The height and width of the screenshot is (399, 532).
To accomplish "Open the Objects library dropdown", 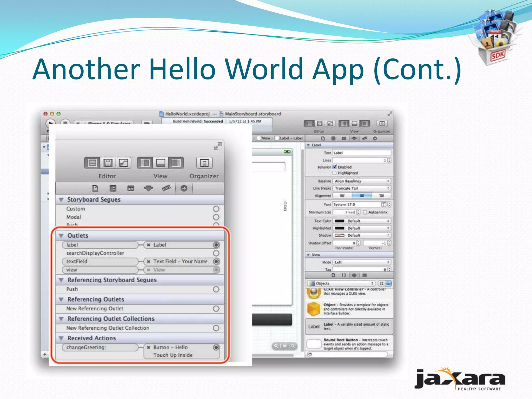I will [341, 283].
